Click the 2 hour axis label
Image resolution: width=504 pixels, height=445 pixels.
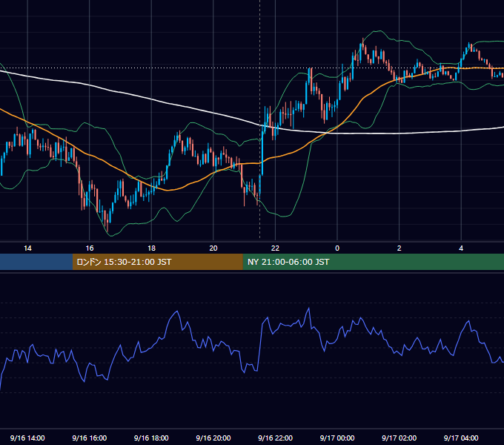pyautogui.click(x=399, y=248)
